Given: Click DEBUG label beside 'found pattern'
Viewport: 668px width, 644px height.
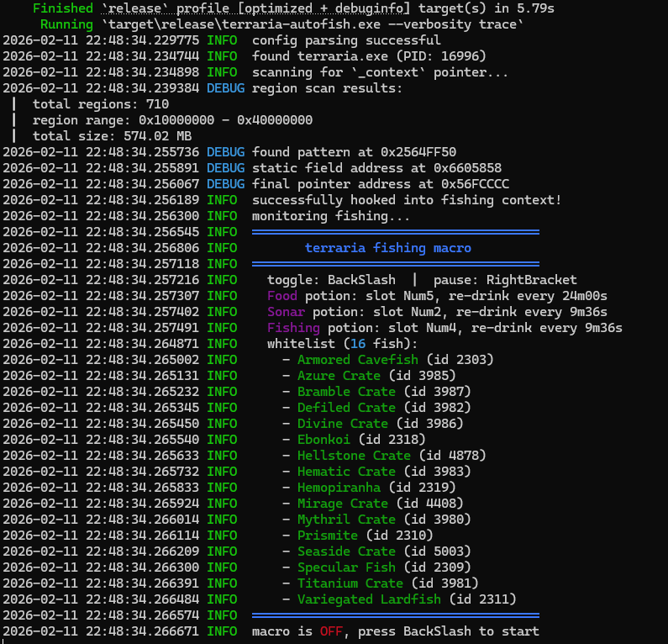Looking at the screenshot, I should (x=225, y=152).
